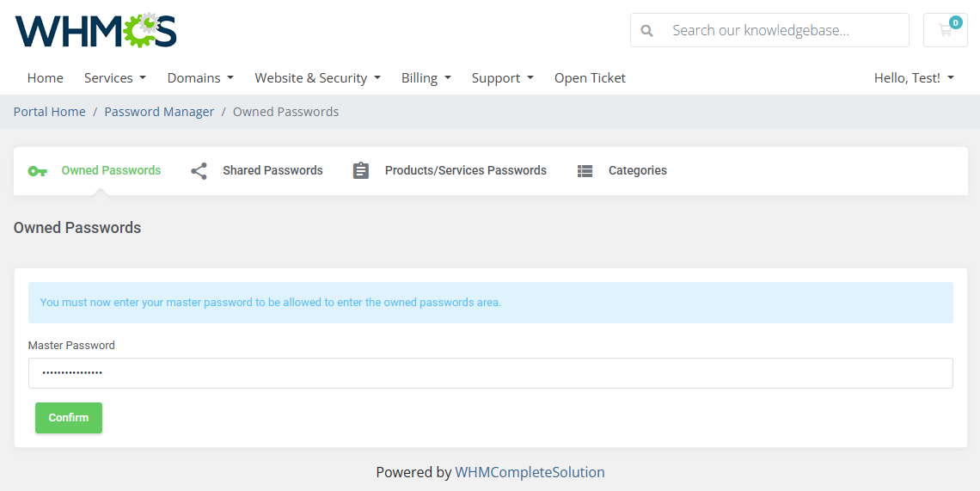Click the search magnifier icon

pos(646,30)
